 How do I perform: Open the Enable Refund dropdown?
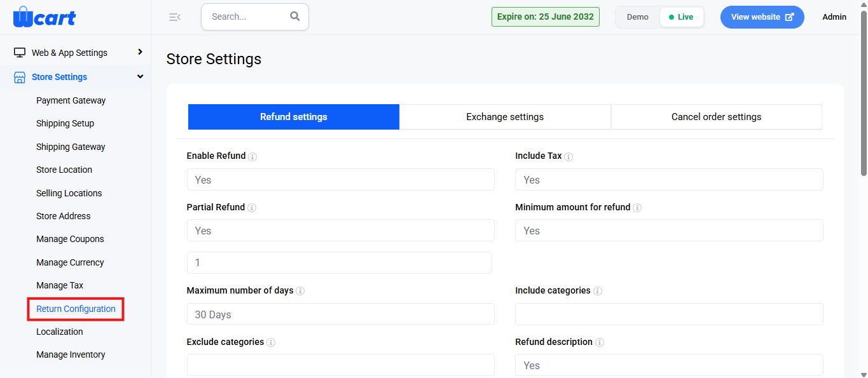pos(340,180)
